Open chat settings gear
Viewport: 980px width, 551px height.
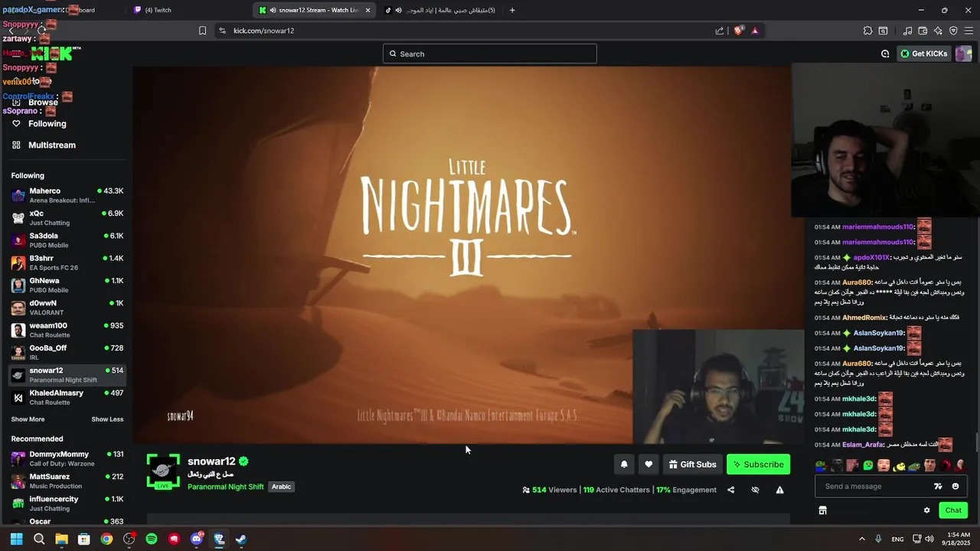[x=926, y=510]
